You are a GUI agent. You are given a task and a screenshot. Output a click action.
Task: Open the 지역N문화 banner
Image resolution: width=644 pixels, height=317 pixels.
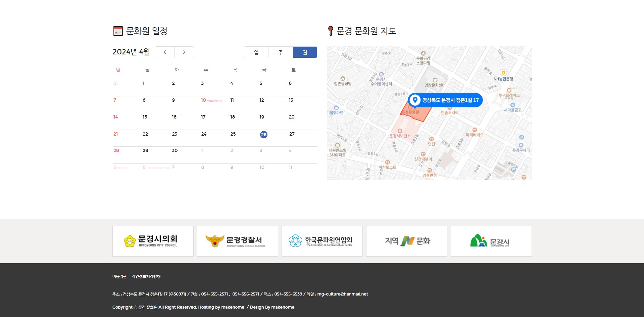[x=407, y=241]
